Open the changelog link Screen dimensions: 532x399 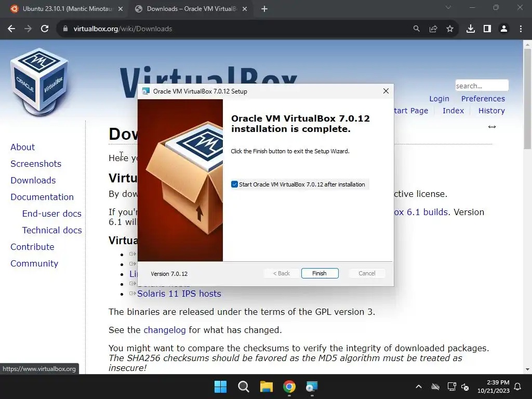165,330
